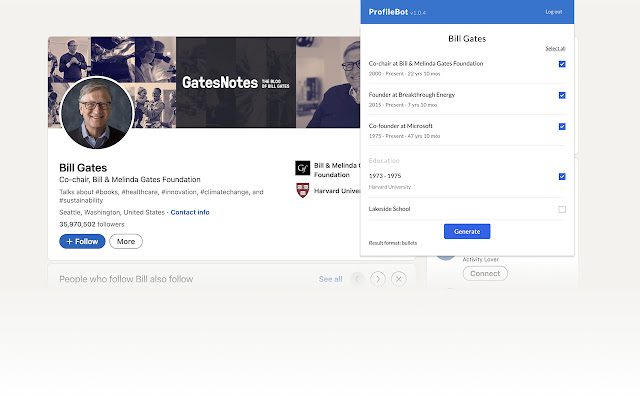Click See all in People also follow

click(331, 279)
